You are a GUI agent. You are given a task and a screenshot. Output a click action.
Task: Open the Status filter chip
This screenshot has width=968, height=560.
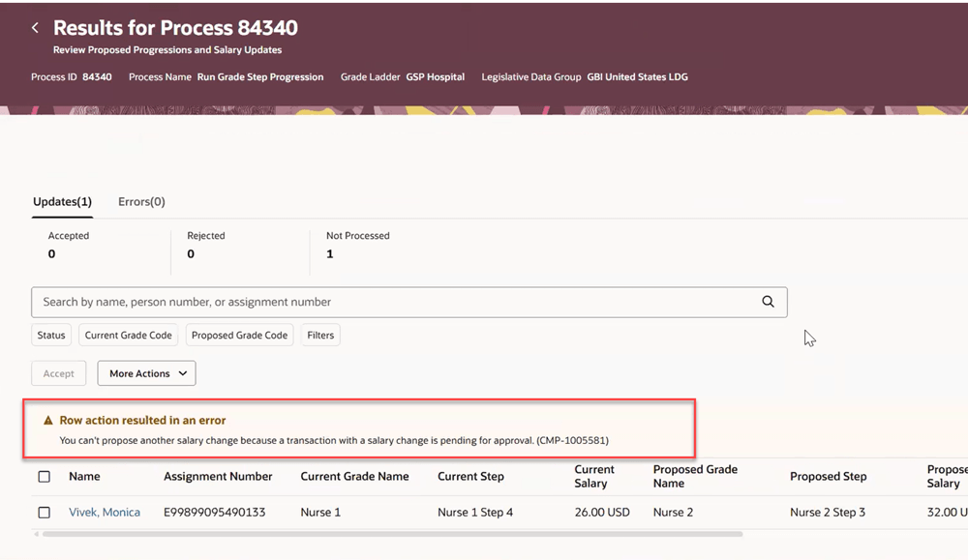coord(50,335)
